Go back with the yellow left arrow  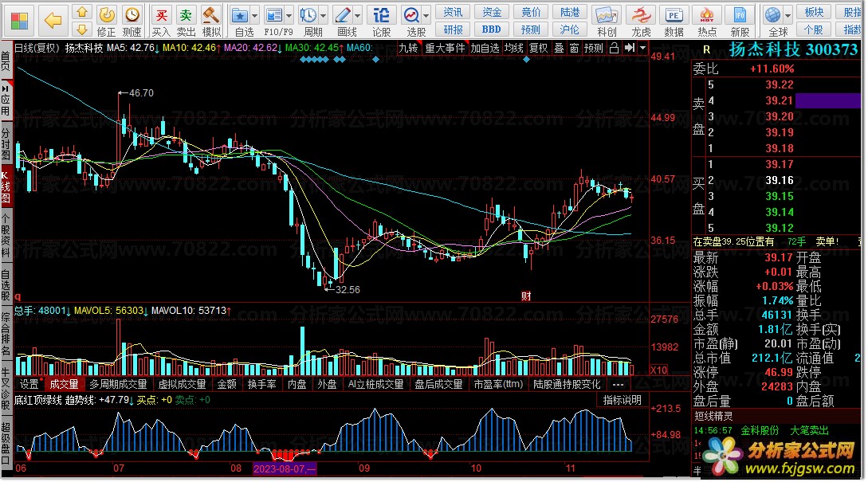pos(53,21)
